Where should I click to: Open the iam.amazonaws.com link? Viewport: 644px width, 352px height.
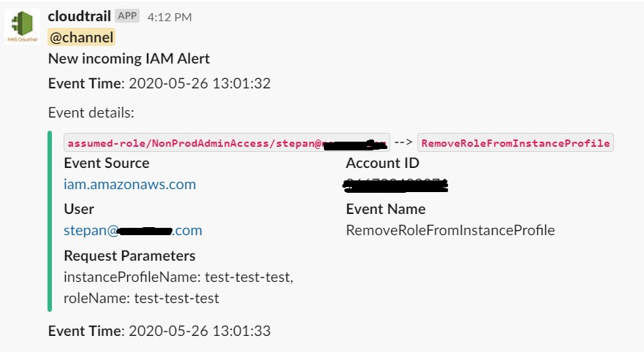coord(130,184)
